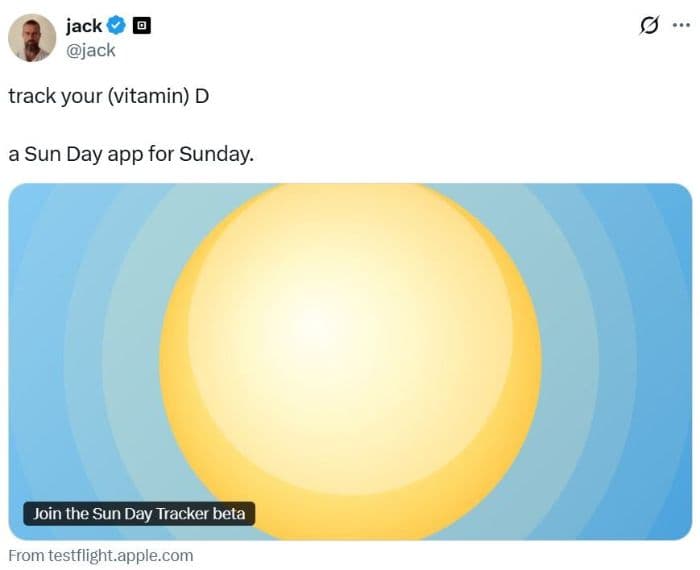The image size is (700, 570).
Task: Click the display name "jack"
Action: tap(84, 27)
